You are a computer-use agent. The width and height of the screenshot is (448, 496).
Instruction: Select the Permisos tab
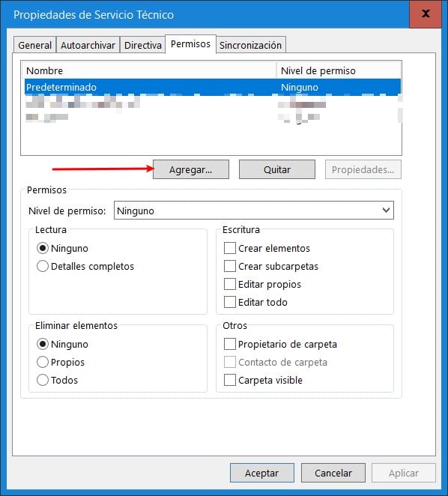point(190,44)
